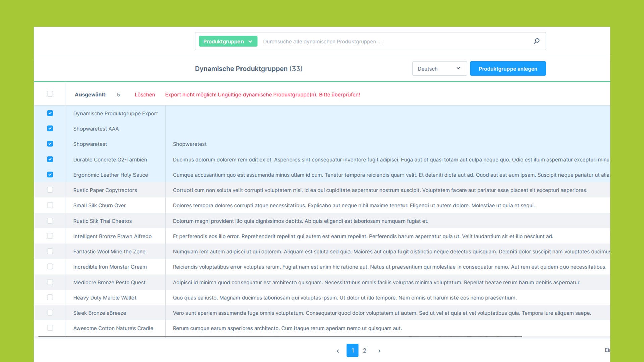Click description starting 'Reiciendis voluptatibus error'
This screenshot has height=362, width=644.
coord(390,267)
